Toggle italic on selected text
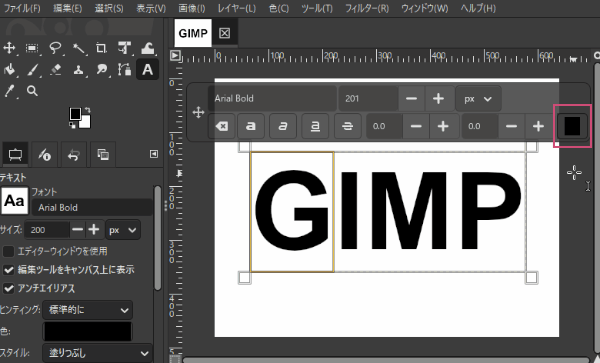The image size is (600, 363). tap(283, 126)
